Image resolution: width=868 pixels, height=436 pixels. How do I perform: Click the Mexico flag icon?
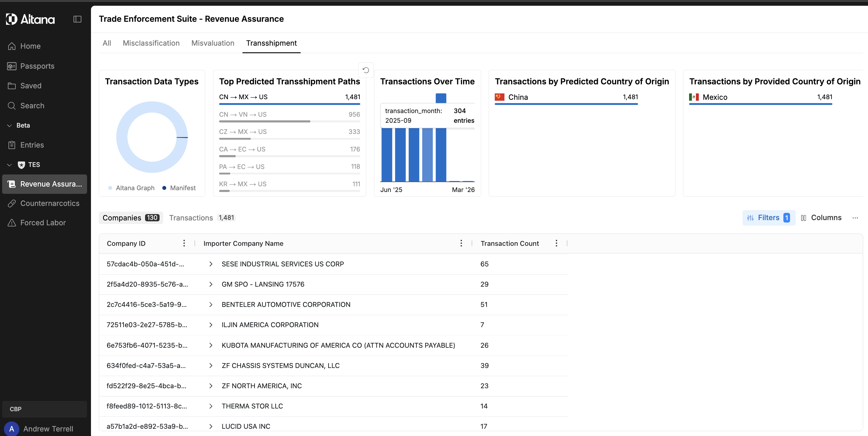(694, 97)
